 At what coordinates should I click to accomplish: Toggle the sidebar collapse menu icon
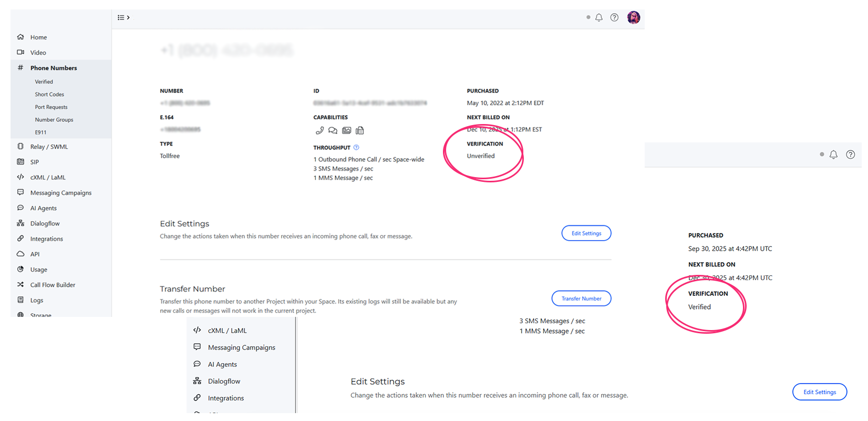click(x=123, y=17)
